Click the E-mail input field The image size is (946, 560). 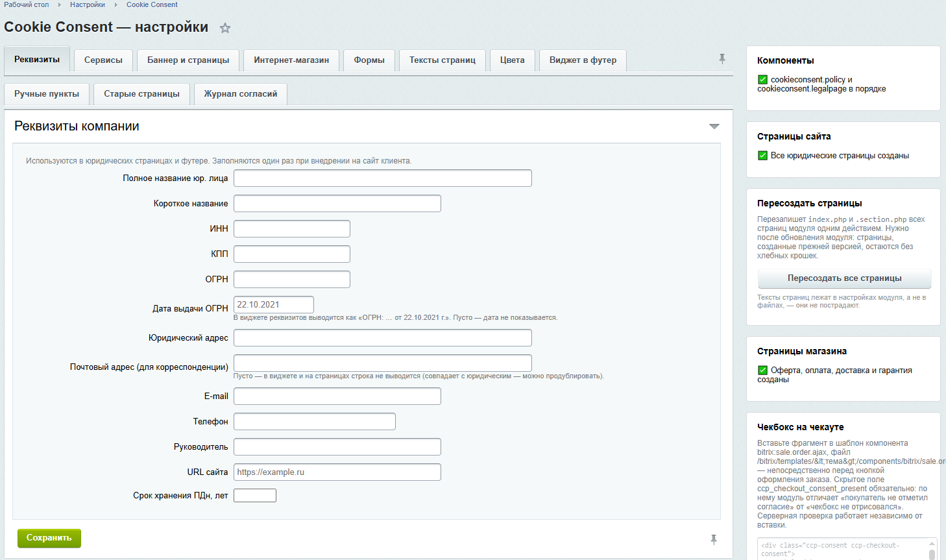(337, 396)
